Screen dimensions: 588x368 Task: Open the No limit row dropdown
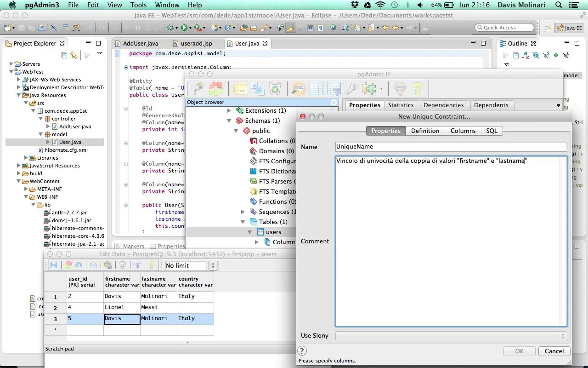[x=213, y=265]
